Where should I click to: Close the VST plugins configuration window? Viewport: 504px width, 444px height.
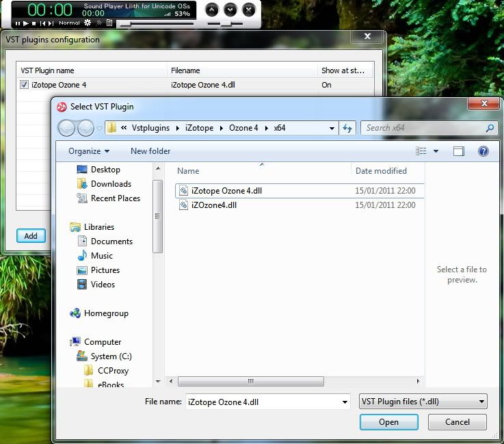click(367, 36)
